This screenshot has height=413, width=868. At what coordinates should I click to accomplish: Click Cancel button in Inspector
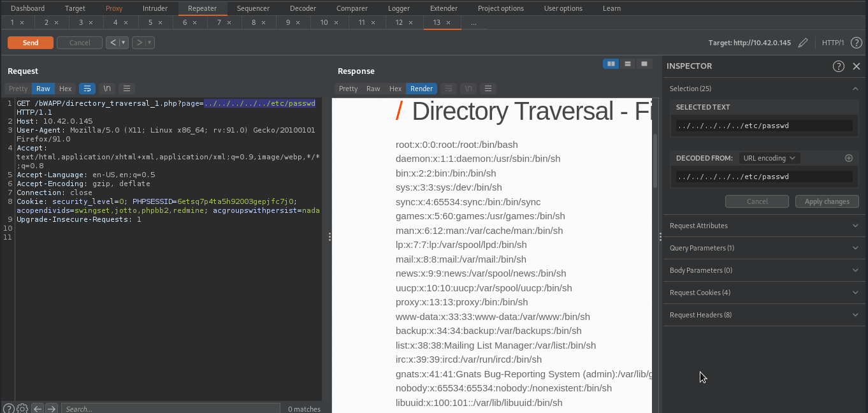(757, 201)
